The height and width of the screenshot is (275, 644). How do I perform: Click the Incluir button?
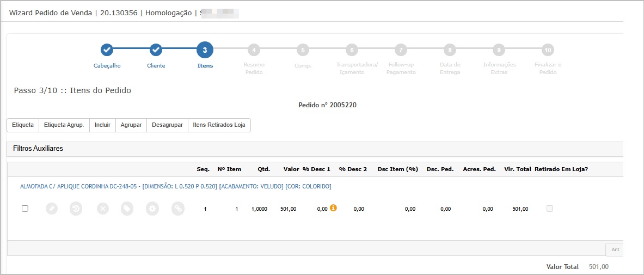pyautogui.click(x=102, y=125)
